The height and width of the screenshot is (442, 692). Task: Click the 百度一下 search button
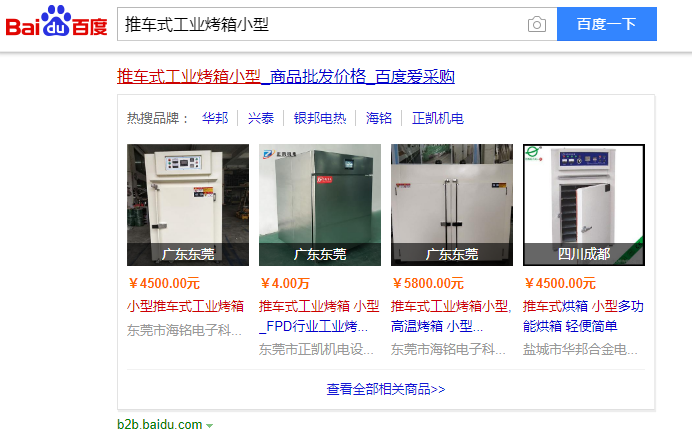pos(607,24)
